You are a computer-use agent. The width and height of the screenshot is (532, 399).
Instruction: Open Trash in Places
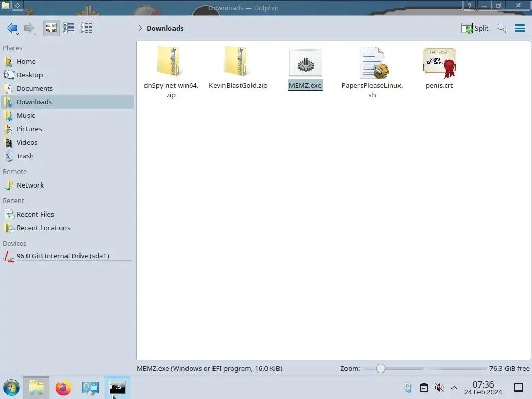(x=68, y=156)
